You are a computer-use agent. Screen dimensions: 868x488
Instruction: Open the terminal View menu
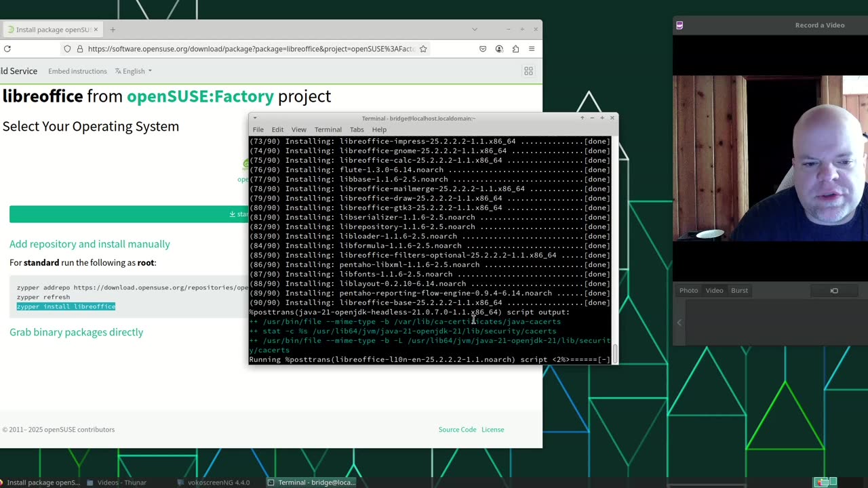tap(298, 129)
